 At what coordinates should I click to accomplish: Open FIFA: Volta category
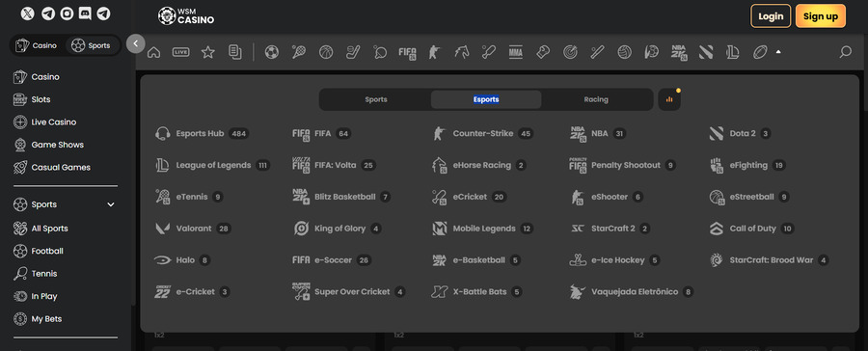pos(334,165)
